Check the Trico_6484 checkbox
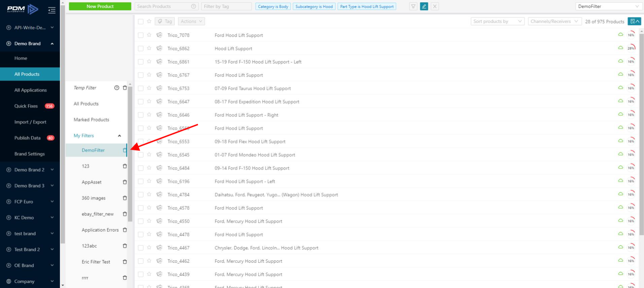 [x=141, y=168]
